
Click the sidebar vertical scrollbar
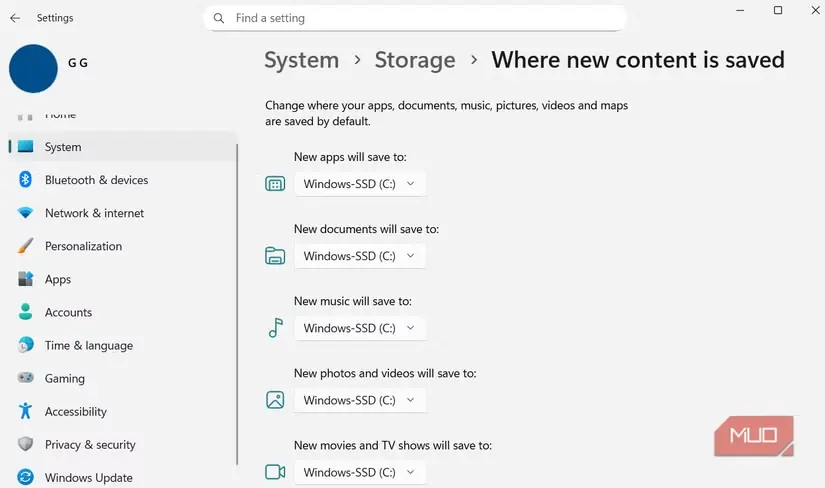pos(237,304)
